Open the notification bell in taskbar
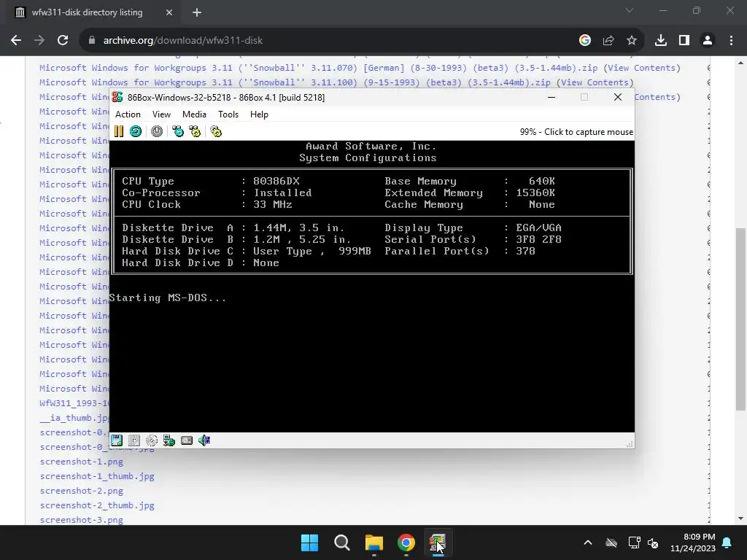The image size is (747, 560). (727, 542)
